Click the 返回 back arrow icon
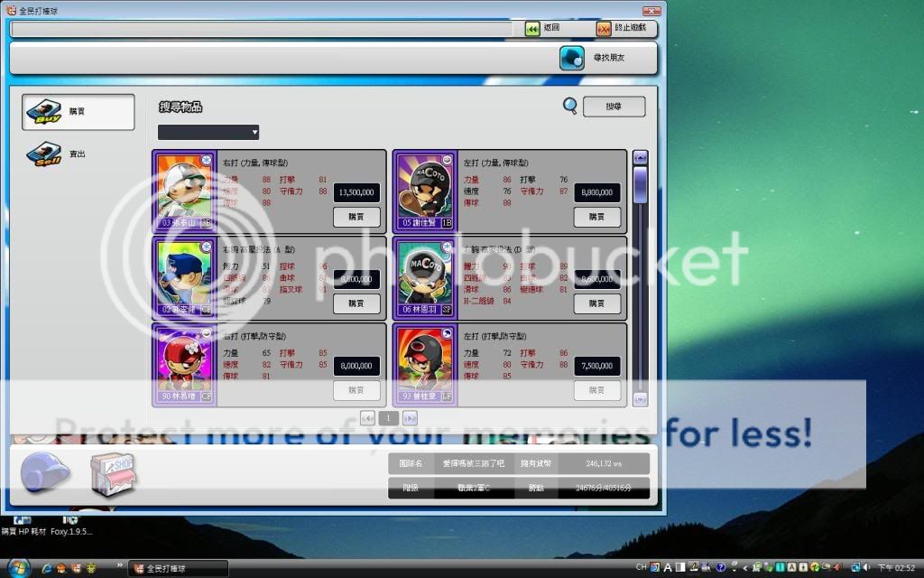924x578 pixels. (533, 29)
